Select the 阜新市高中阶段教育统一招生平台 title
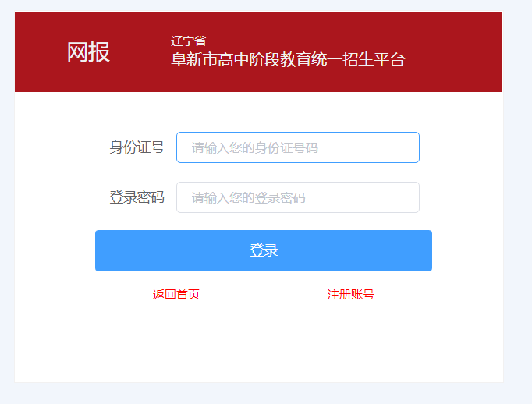The height and width of the screenshot is (404, 532). click(288, 60)
